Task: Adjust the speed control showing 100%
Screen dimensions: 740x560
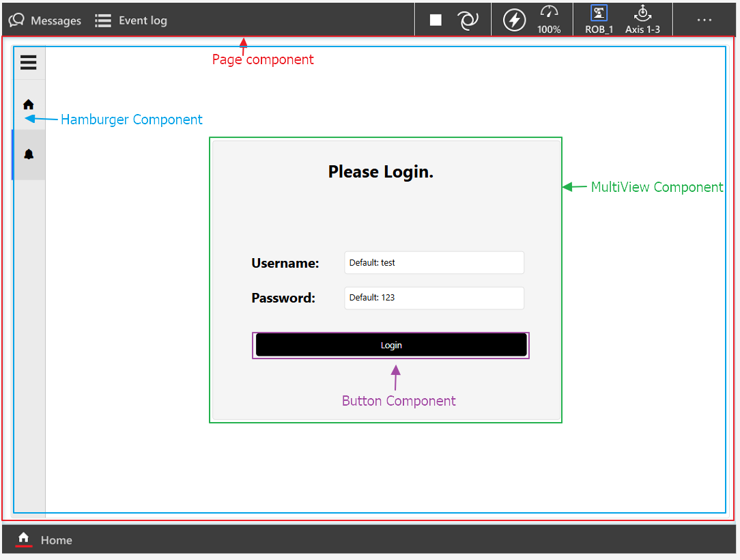Action: (549, 20)
